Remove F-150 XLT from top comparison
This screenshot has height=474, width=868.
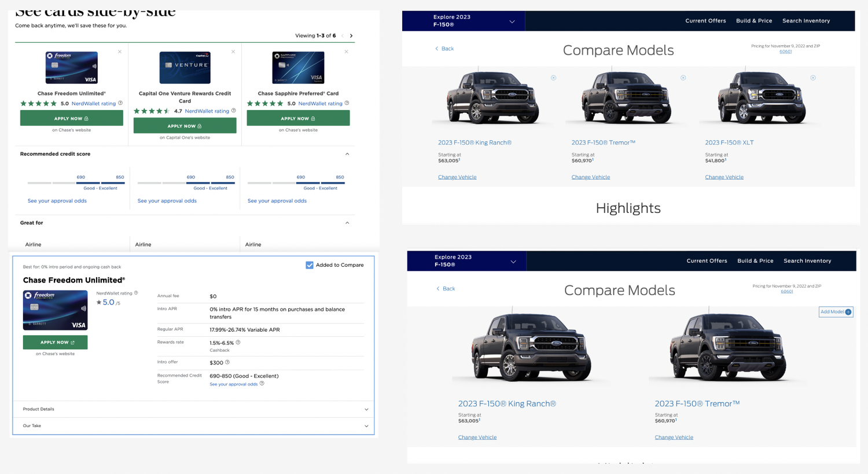point(813,78)
